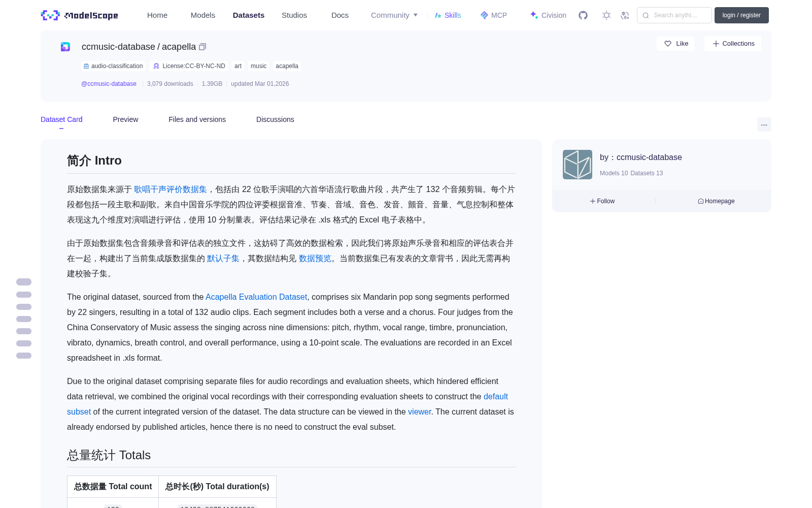The image size is (812, 508).
Task: Click the '1.39GB' size text
Action: tap(212, 84)
